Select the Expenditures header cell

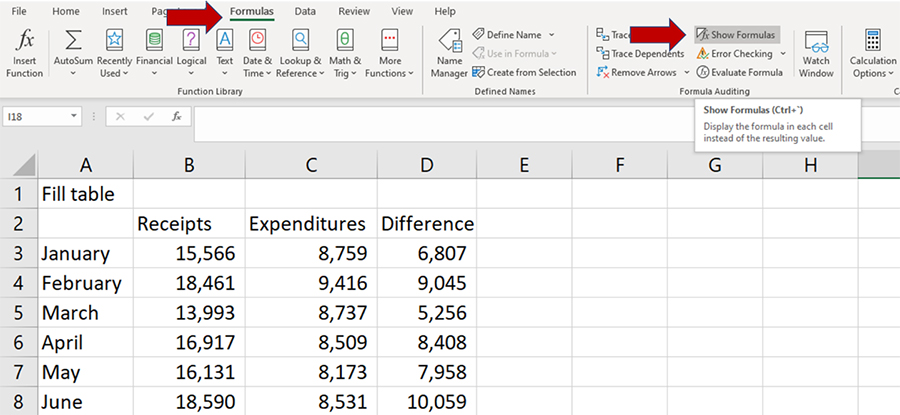311,224
